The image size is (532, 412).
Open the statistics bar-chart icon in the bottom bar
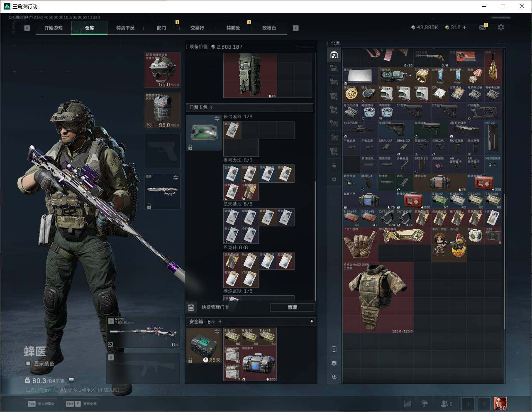[x=408, y=403]
